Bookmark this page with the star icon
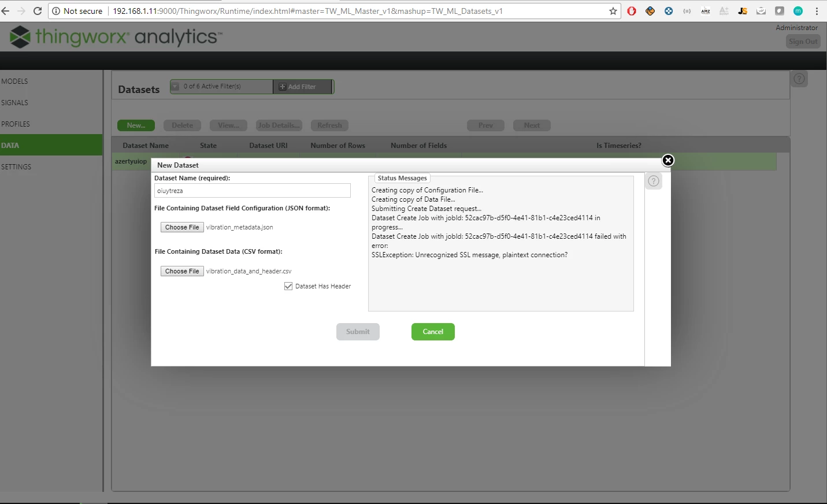827x504 pixels. (x=613, y=11)
